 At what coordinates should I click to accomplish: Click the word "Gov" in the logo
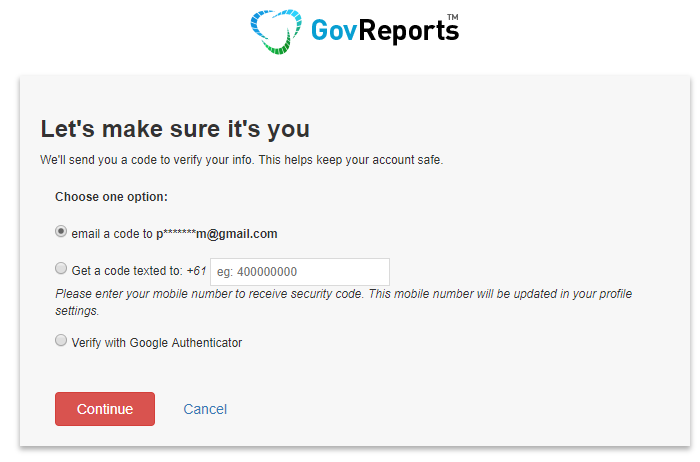tap(334, 30)
